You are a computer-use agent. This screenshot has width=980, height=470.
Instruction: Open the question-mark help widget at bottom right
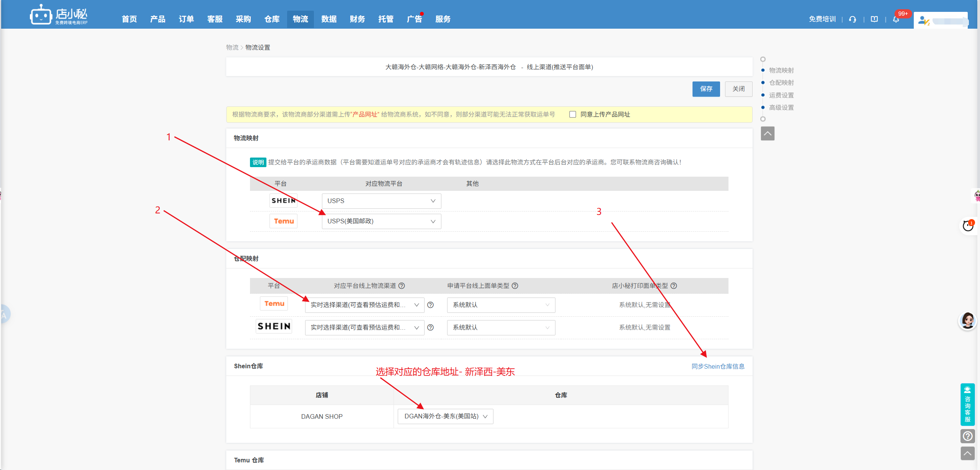point(967,436)
